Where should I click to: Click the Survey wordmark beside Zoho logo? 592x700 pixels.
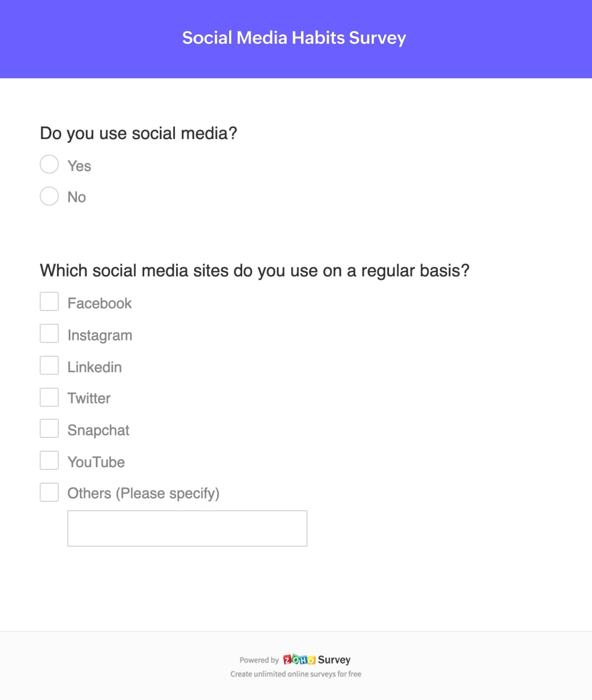(334, 660)
